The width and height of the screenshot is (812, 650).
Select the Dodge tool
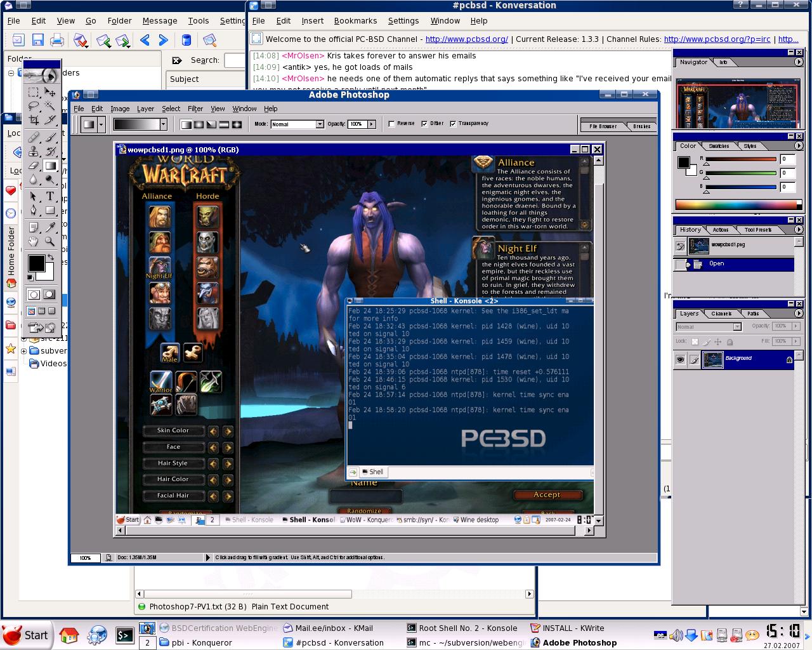[x=50, y=180]
